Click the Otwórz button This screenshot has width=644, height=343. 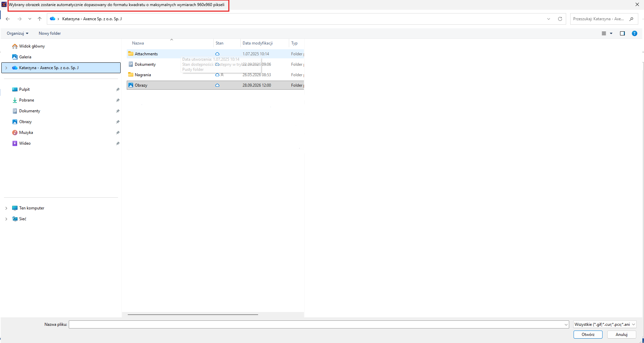tap(588, 335)
